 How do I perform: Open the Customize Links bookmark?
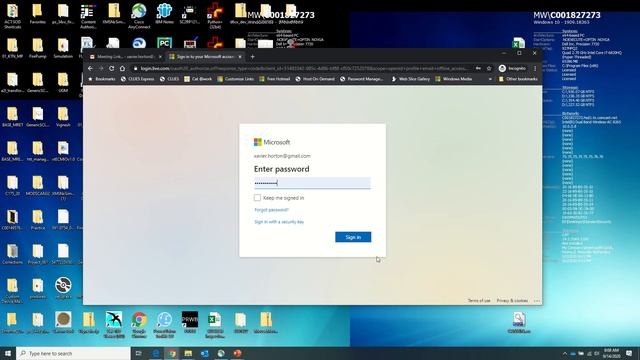click(236, 79)
